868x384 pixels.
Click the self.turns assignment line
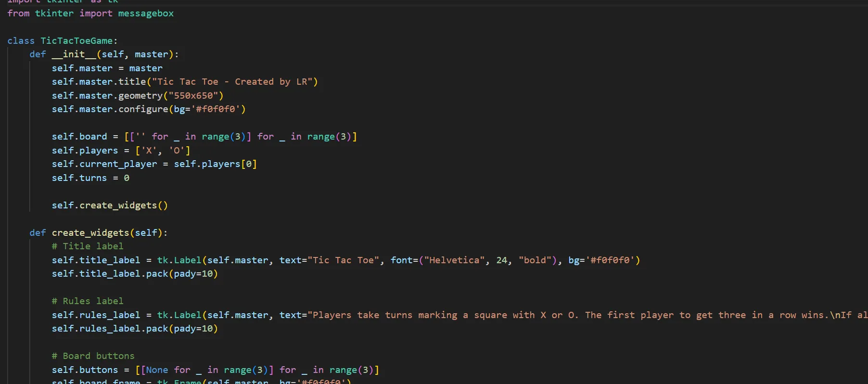pos(90,178)
